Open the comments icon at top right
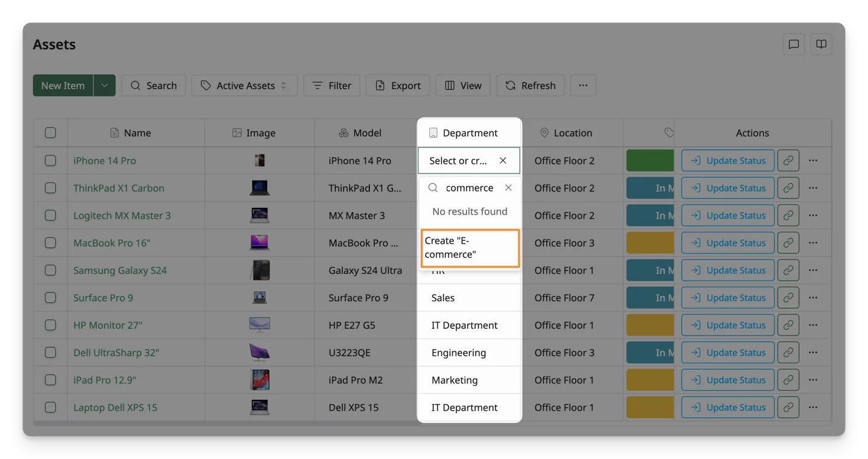Viewport: 868px width, 459px height. tap(793, 45)
